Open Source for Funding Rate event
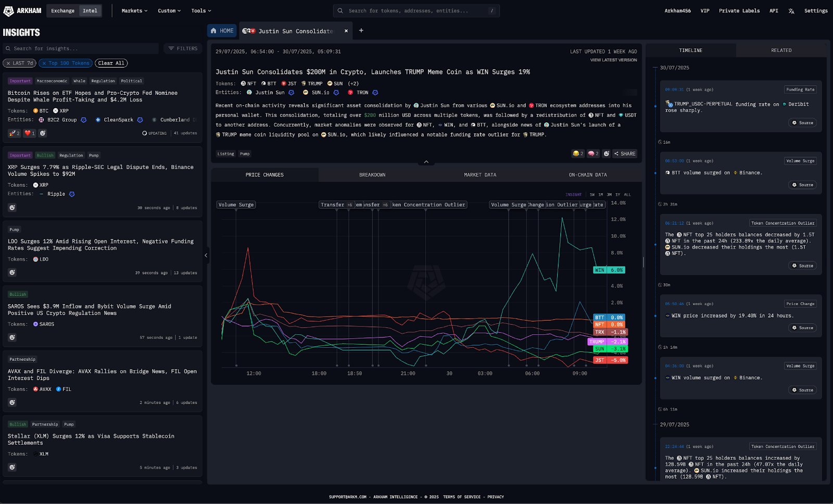The image size is (833, 504). coord(802,123)
